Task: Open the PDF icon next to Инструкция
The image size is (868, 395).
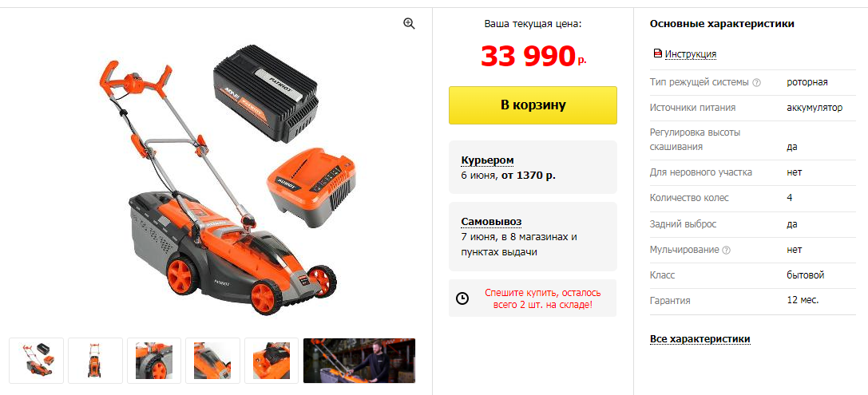Action: 658,53
